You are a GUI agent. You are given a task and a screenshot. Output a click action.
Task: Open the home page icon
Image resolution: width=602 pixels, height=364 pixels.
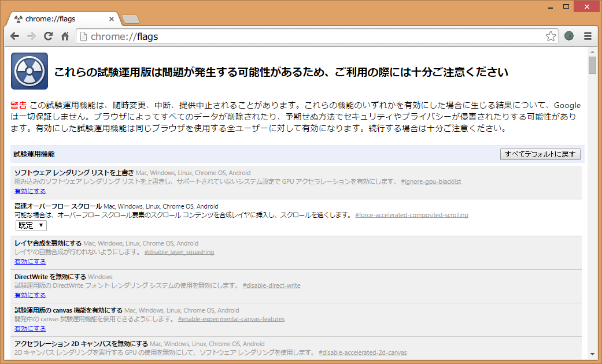[65, 36]
